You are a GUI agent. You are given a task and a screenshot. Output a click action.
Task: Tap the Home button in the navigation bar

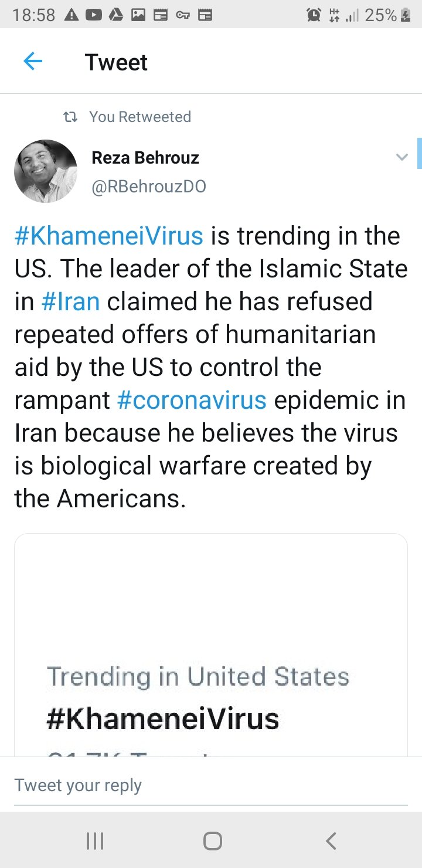(211, 840)
